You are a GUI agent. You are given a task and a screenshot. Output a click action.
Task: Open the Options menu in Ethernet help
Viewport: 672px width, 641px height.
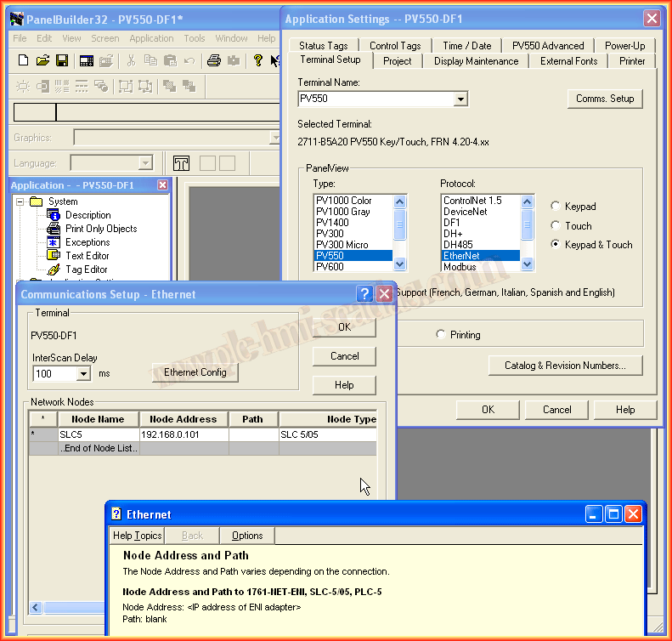coord(247,536)
